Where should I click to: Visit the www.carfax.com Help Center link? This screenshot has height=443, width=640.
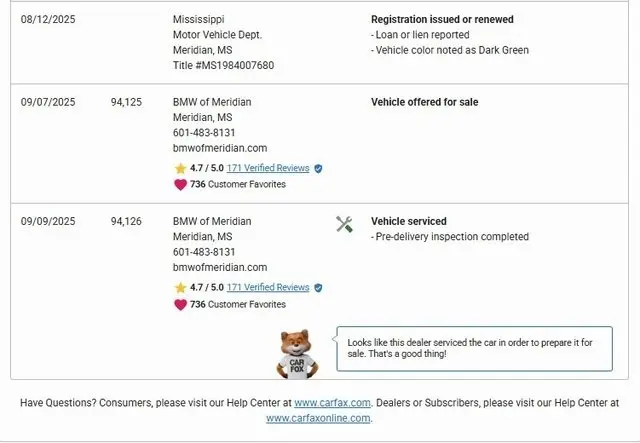(332, 403)
